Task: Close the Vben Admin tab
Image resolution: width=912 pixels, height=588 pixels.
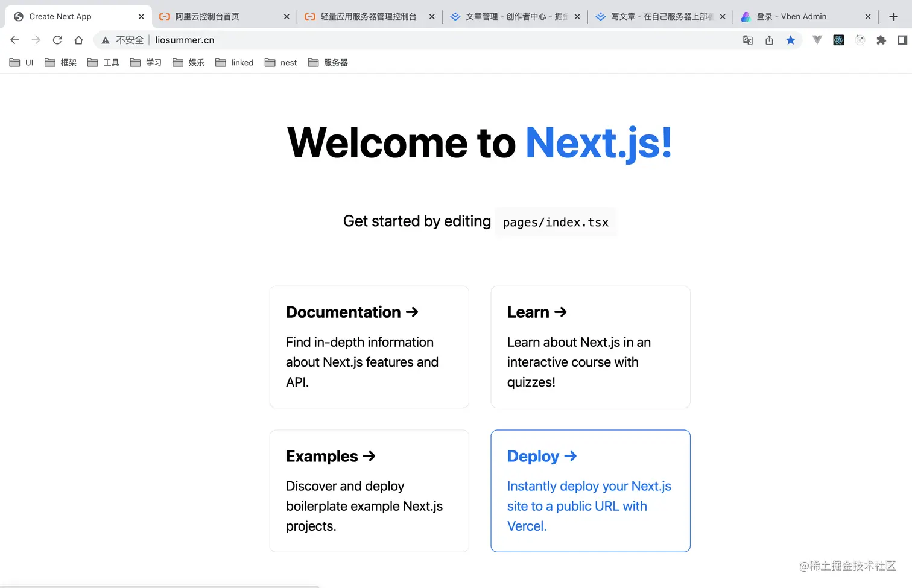Action: tap(868, 17)
